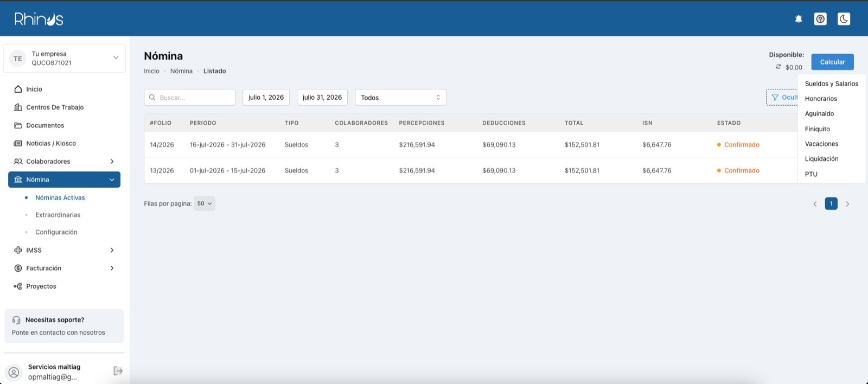The height and width of the screenshot is (384, 868).
Task: Click the Nómina bank icon in sidebar
Action: [18, 180]
